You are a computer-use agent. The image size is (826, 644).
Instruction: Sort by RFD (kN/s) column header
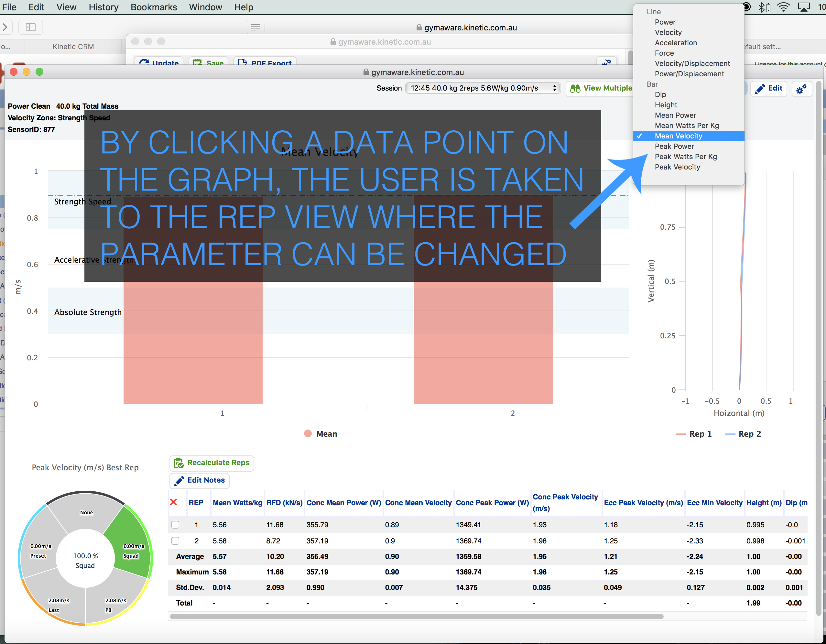[x=284, y=503]
